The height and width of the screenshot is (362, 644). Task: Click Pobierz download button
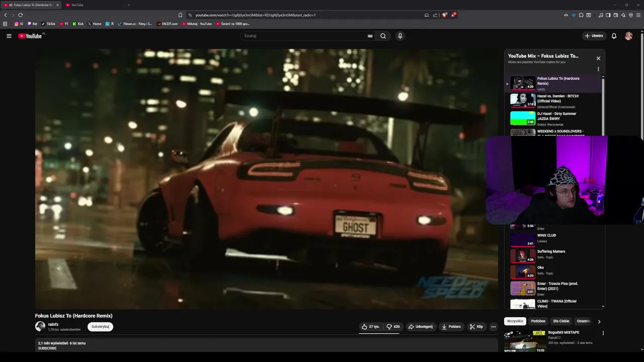(451, 327)
